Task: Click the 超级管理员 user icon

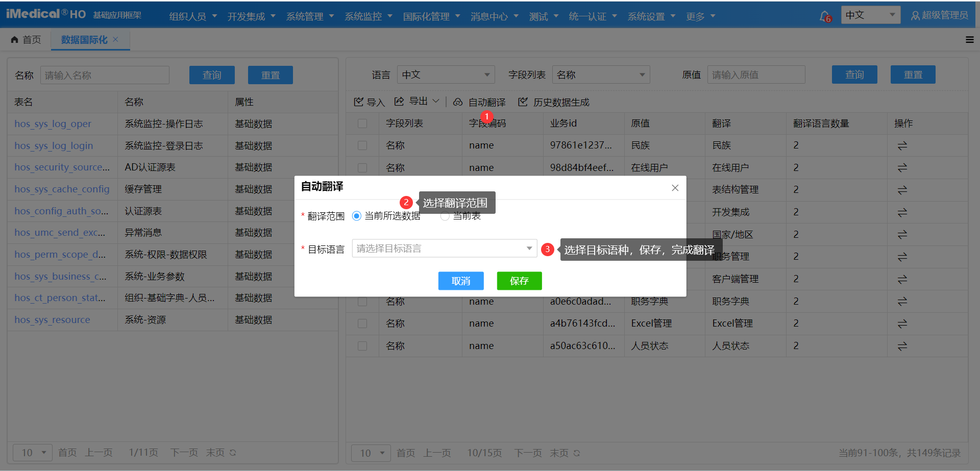Action: [x=915, y=16]
